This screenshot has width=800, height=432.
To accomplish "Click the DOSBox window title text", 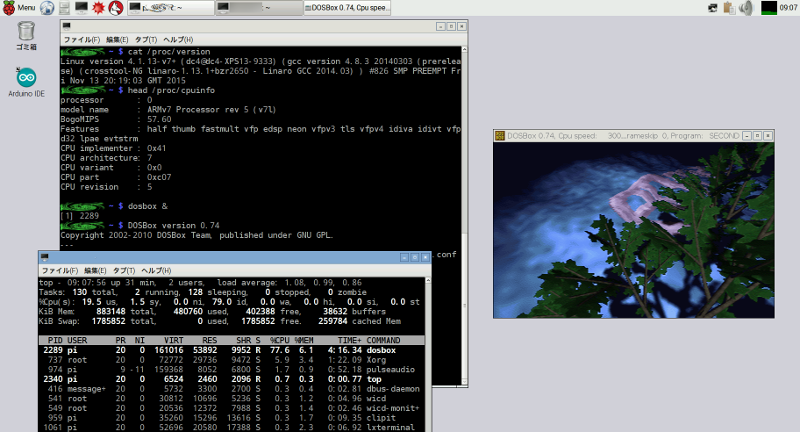I will [x=623, y=136].
